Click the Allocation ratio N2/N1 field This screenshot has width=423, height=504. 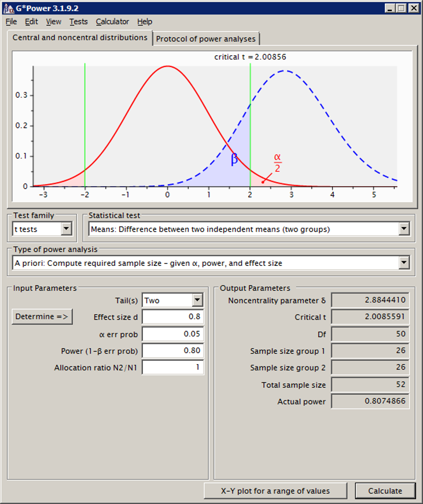pyautogui.click(x=172, y=367)
